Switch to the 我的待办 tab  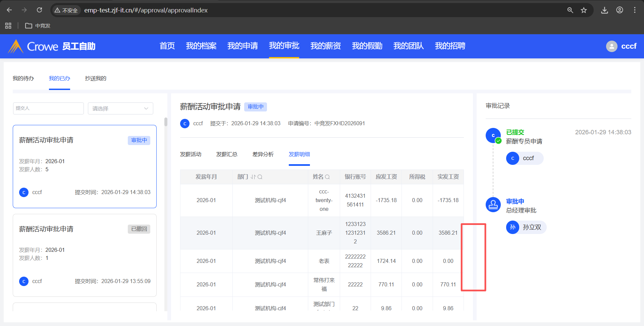(x=23, y=78)
